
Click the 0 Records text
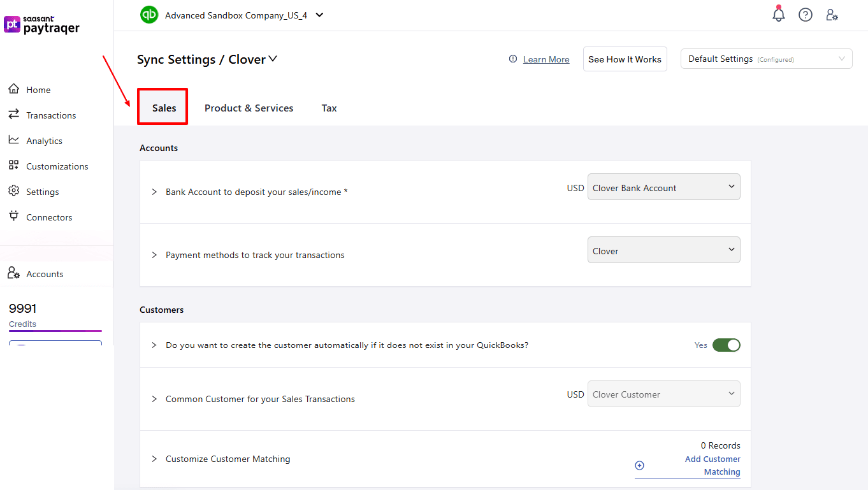(x=720, y=445)
